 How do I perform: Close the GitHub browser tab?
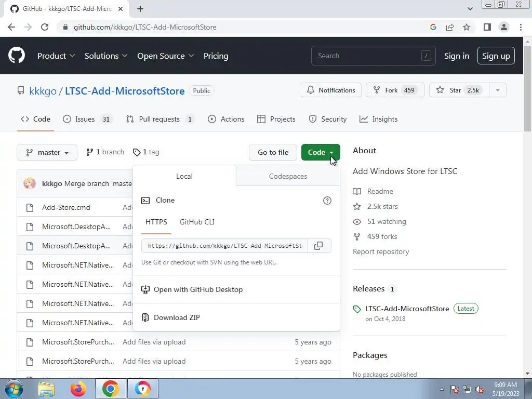point(121,9)
